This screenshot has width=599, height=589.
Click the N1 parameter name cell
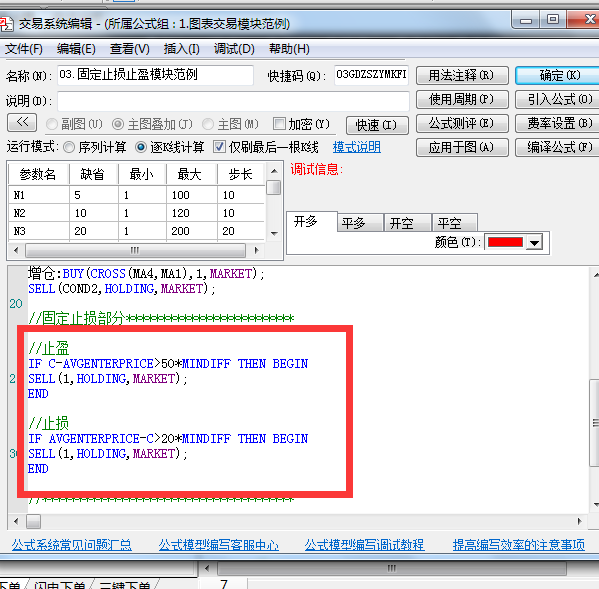coord(39,195)
